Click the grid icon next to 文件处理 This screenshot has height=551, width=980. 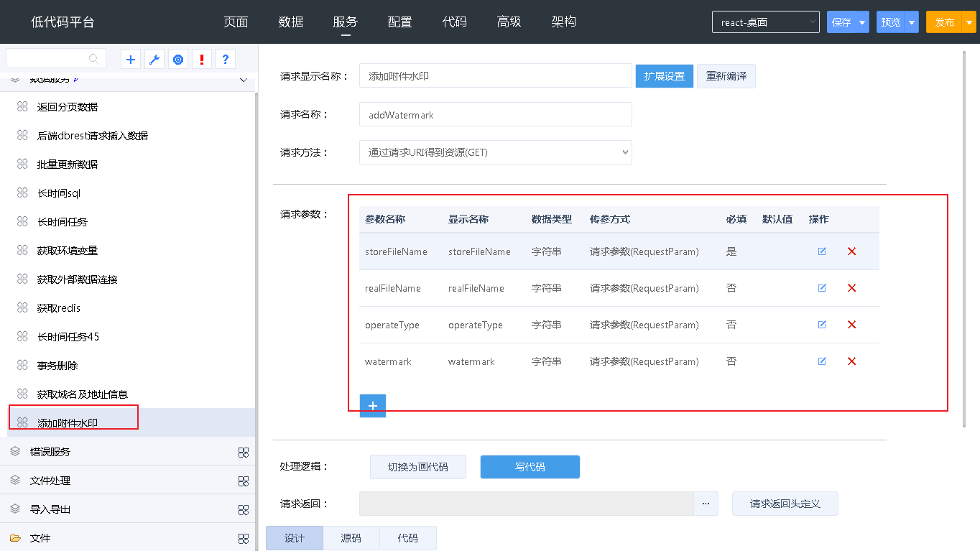(x=244, y=481)
